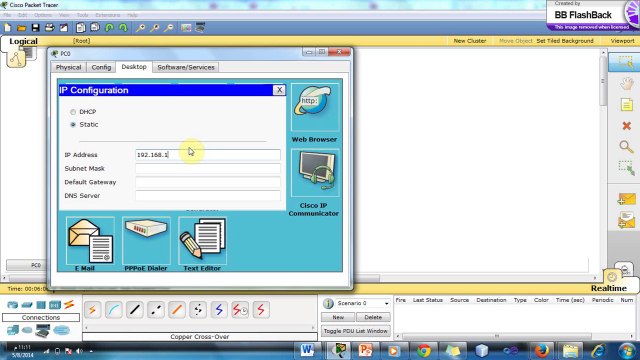Choose the blue Coaxial cable
640x360 pixels.
pos(219,310)
